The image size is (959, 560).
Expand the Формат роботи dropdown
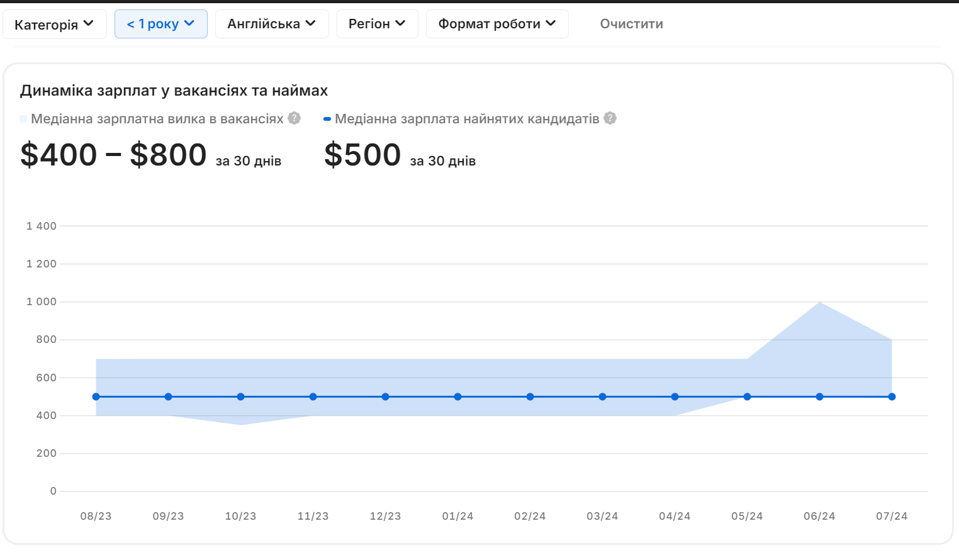497,23
